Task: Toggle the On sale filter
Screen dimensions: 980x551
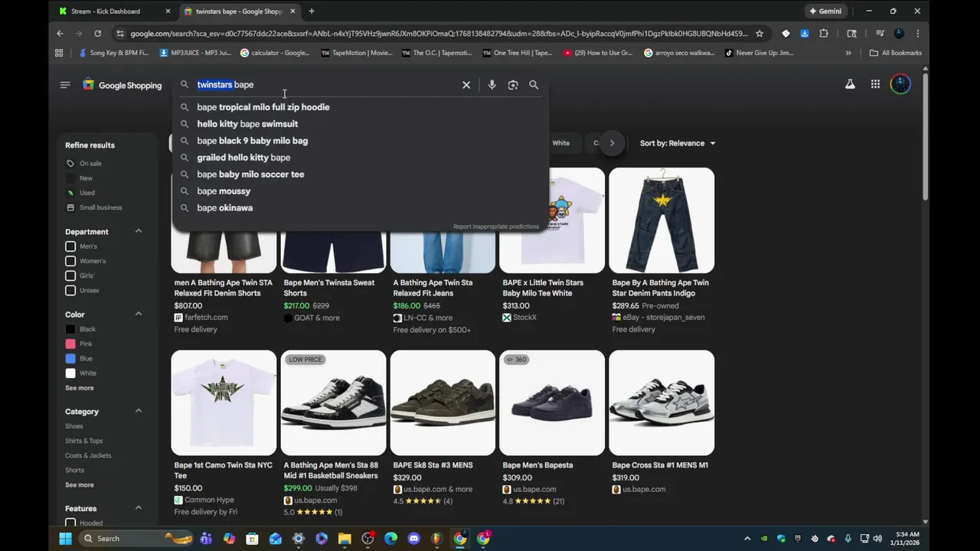Action: (84, 163)
